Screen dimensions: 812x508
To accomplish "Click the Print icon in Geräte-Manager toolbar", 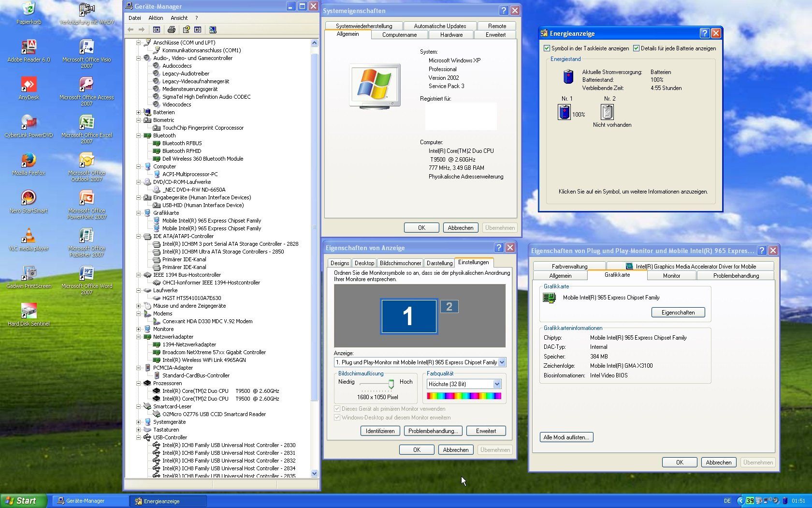I will pyautogui.click(x=171, y=30).
